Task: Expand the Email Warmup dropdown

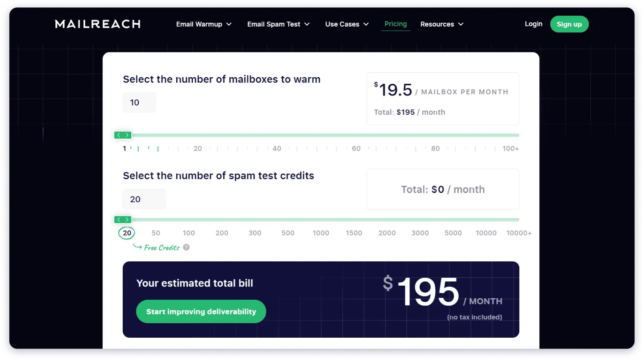Action: click(x=204, y=24)
